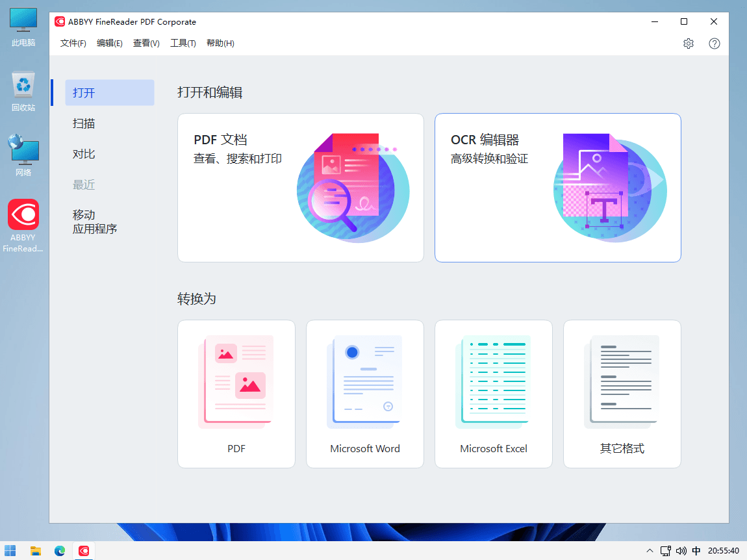The width and height of the screenshot is (747, 560).
Task: Click the volume speaker tray icon
Action: [681, 551]
